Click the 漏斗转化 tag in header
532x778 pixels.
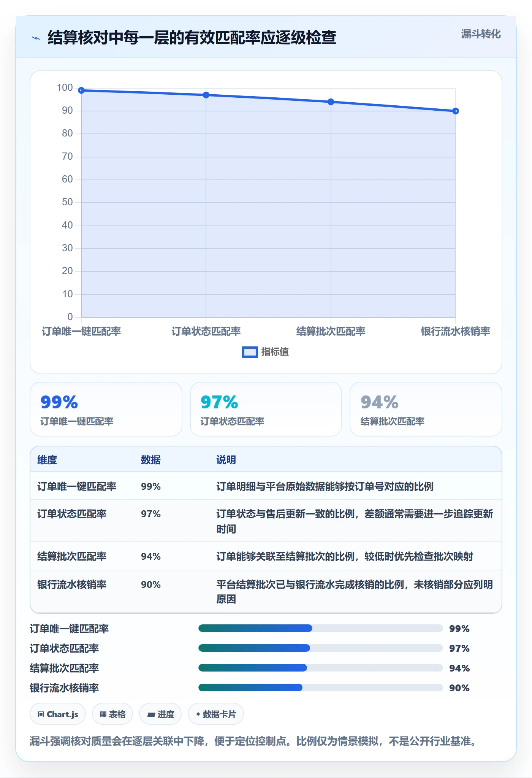(x=481, y=34)
